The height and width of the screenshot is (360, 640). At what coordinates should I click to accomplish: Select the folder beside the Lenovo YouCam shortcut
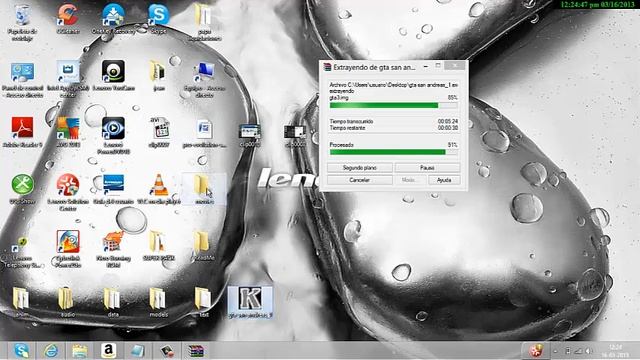pos(158,76)
